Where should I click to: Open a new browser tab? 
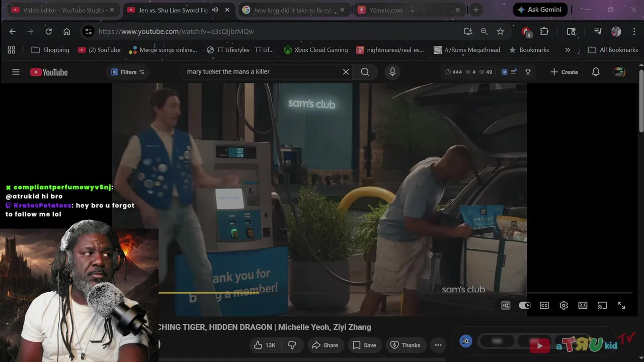[x=475, y=10]
